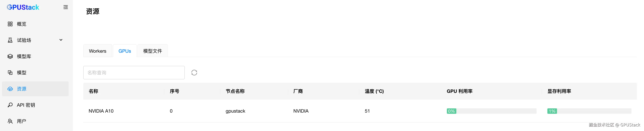Select the GPUs tab
This screenshot has height=131, width=644.
coord(125,51)
